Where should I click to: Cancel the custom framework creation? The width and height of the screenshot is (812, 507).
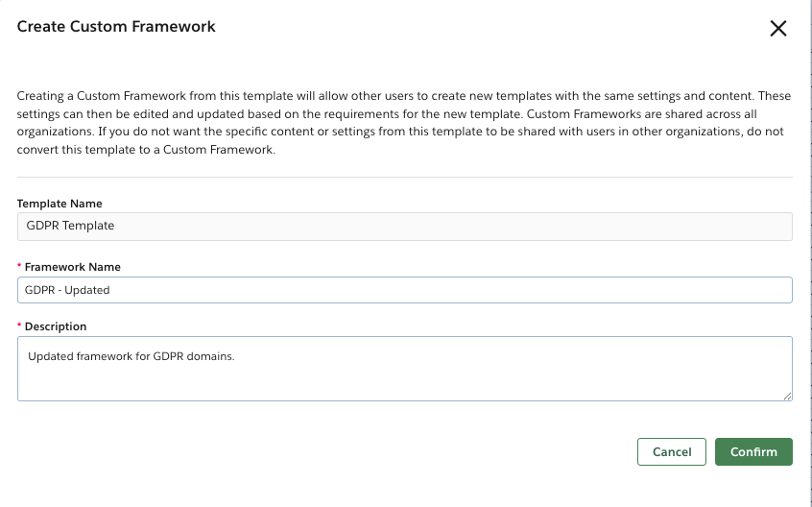point(672,451)
